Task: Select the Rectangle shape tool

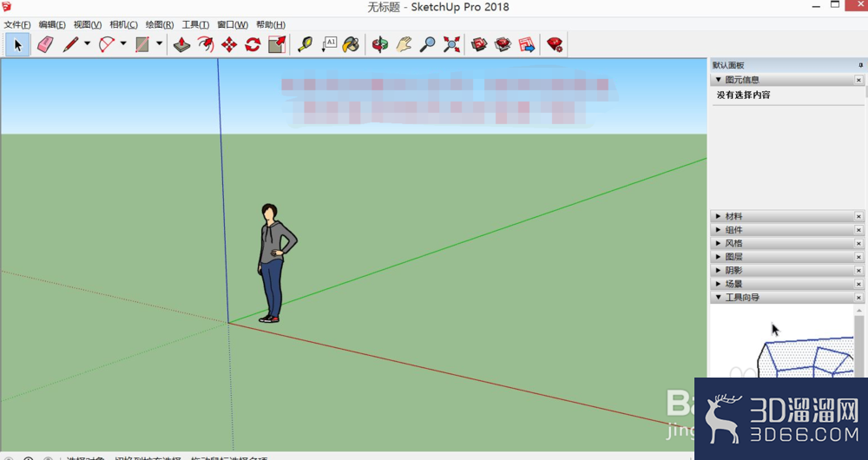Action: pos(142,44)
